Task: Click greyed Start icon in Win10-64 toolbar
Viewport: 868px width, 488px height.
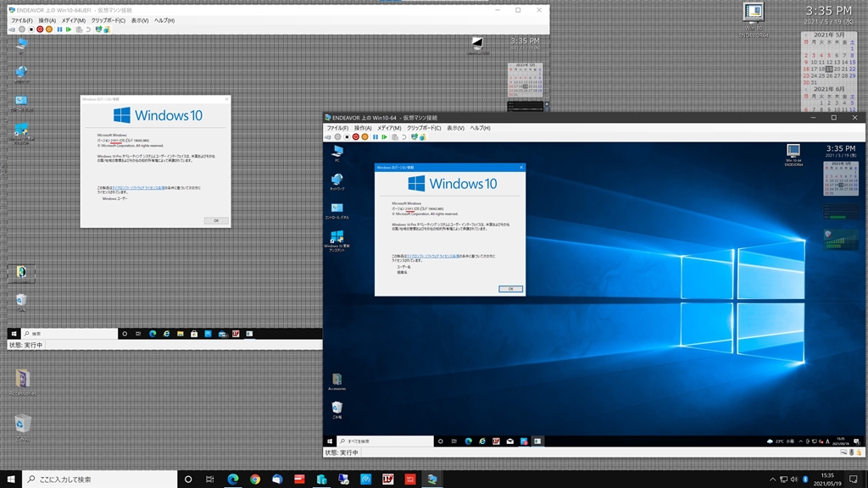Action: 337,137
